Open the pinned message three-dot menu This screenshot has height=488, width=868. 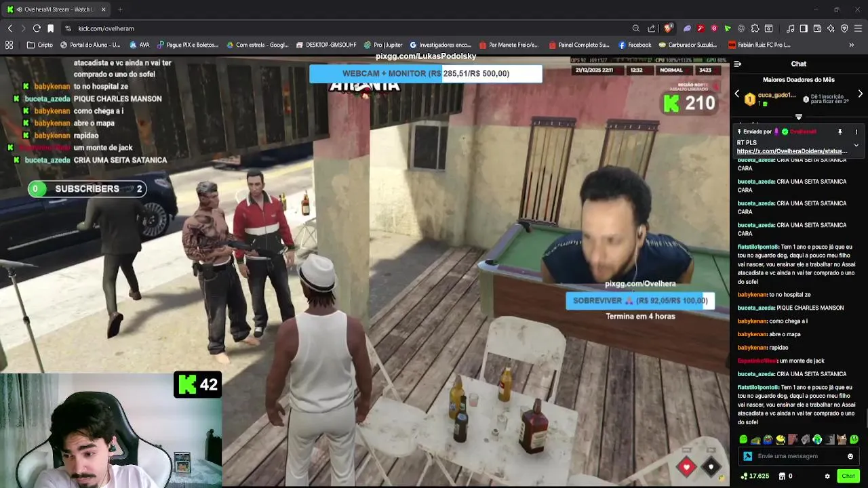pyautogui.click(x=856, y=131)
